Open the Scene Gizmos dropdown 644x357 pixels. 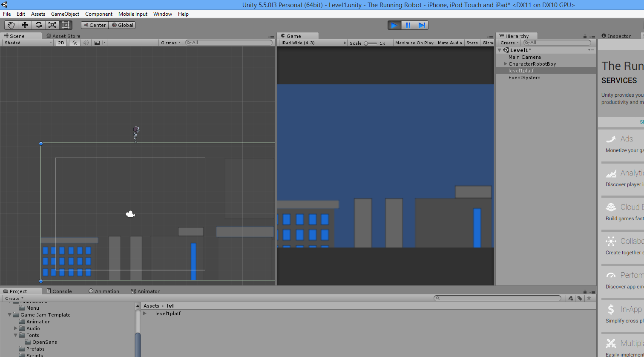tap(171, 43)
